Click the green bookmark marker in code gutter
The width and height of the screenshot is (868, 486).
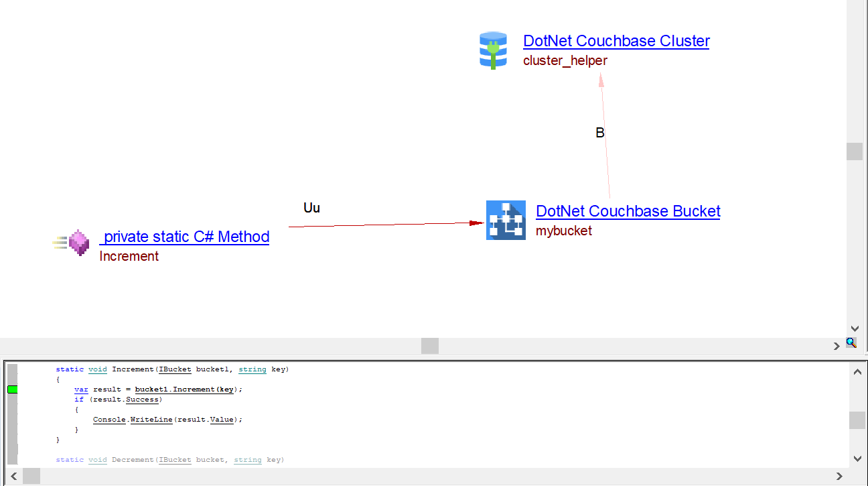12,389
